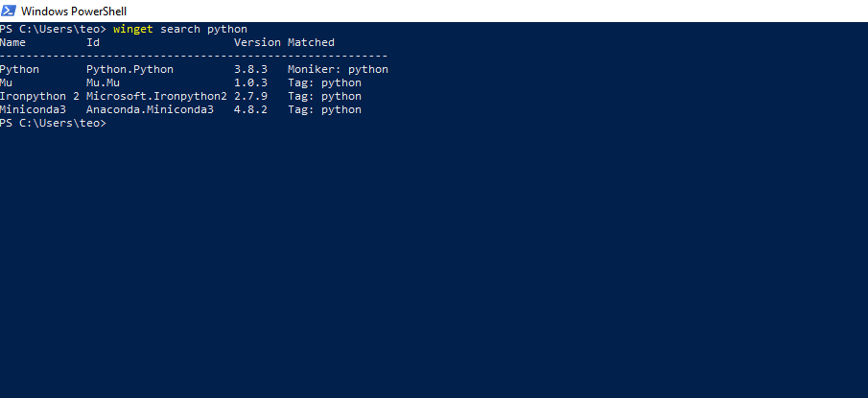Click the last PS C:\Users\teo> prompt line
Viewport: 868px width, 398px height.
tap(53, 123)
